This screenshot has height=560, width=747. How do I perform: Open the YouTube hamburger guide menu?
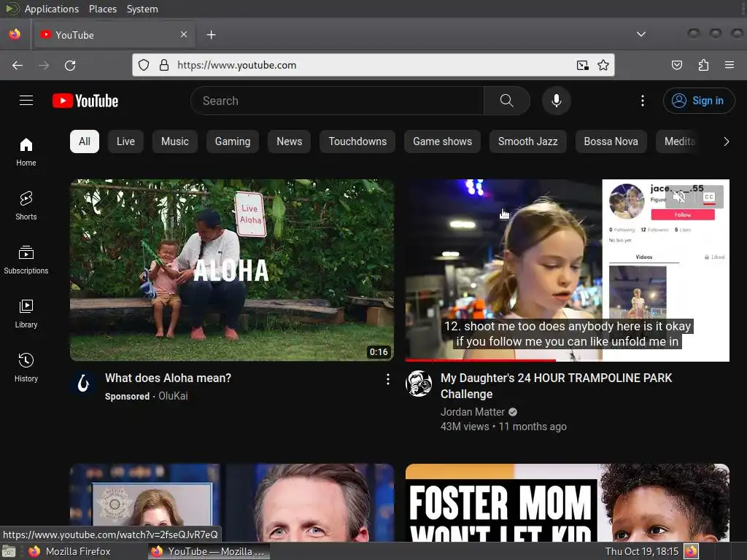point(26,101)
